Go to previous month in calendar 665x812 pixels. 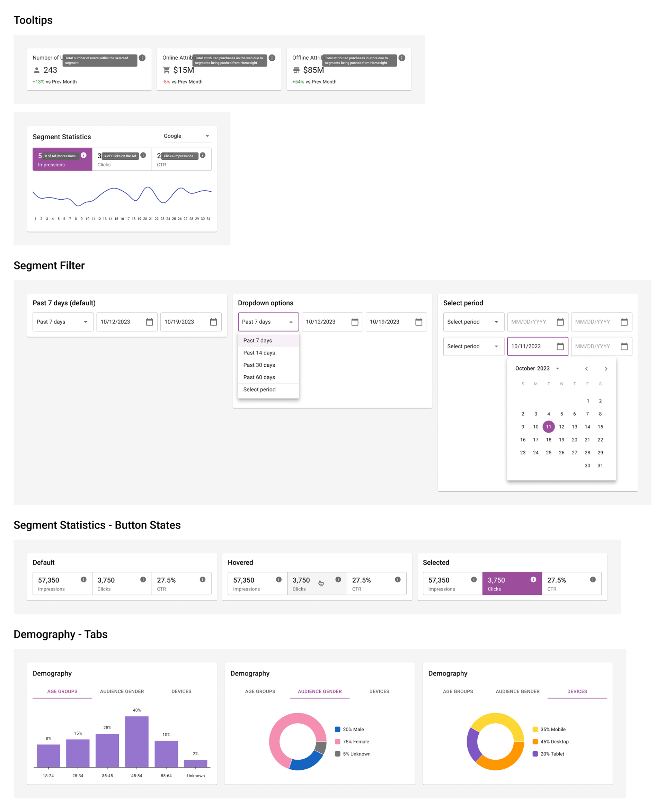point(586,369)
